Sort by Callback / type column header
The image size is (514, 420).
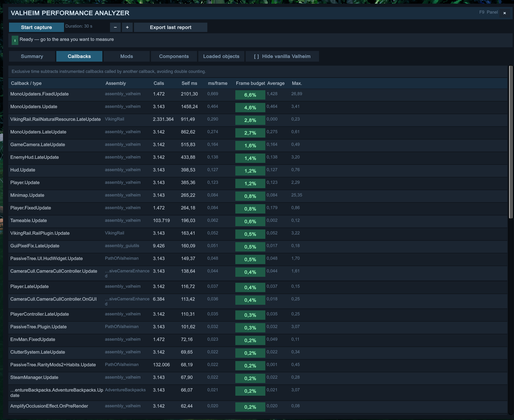[x=26, y=83]
